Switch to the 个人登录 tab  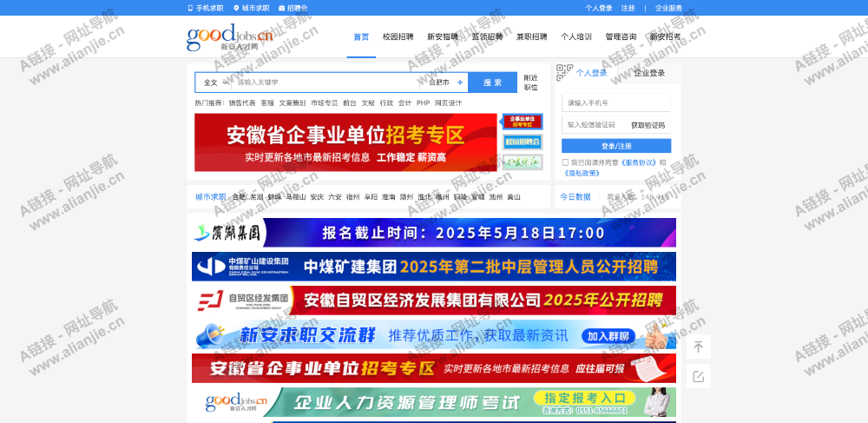(591, 73)
